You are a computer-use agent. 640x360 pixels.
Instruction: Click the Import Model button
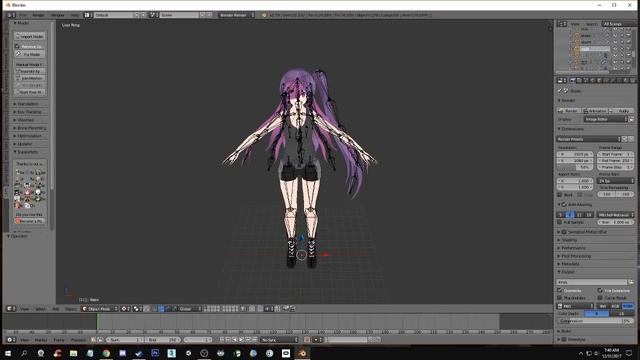(x=30, y=36)
